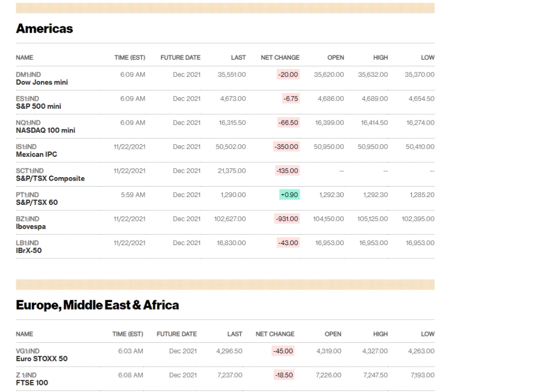Open the S&P/TSX 60 link

pyautogui.click(x=36, y=203)
